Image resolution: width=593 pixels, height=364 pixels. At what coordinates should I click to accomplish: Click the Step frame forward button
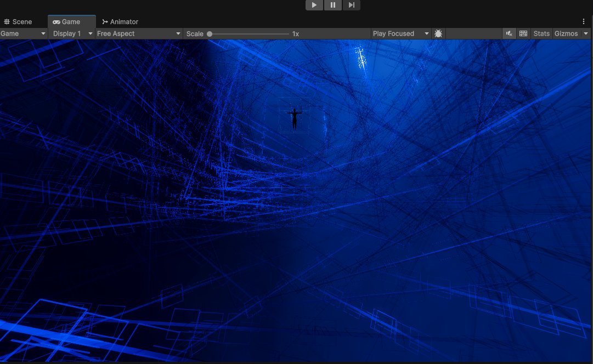click(352, 5)
